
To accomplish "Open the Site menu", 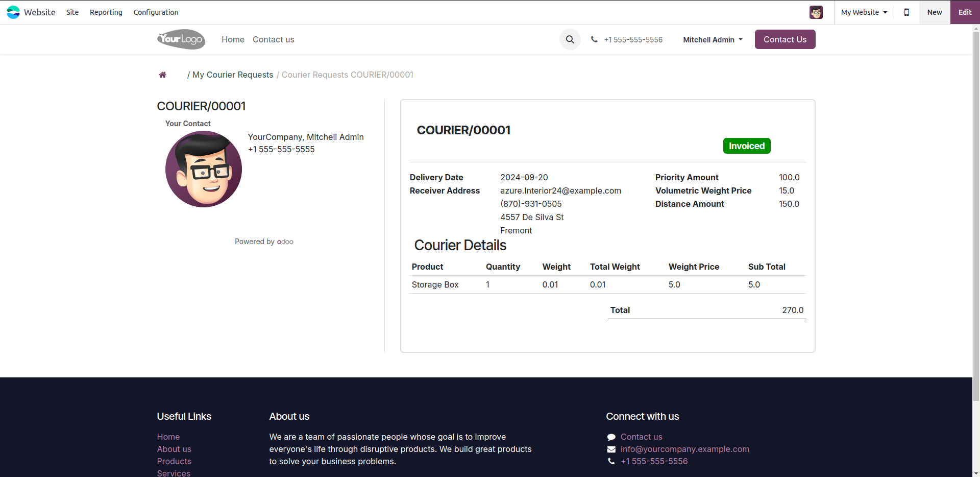I will point(72,12).
